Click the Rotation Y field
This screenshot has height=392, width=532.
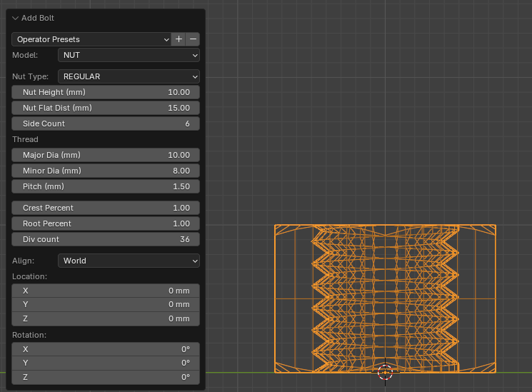(x=106, y=363)
